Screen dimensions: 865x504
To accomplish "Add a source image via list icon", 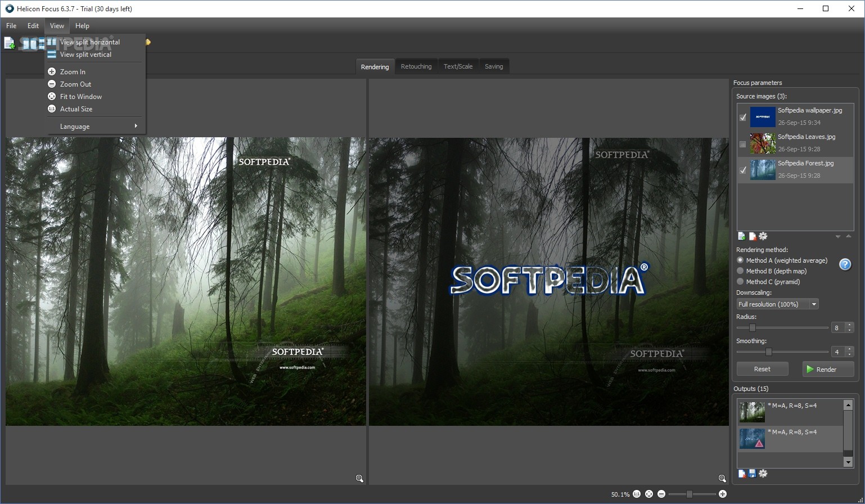I will point(742,236).
